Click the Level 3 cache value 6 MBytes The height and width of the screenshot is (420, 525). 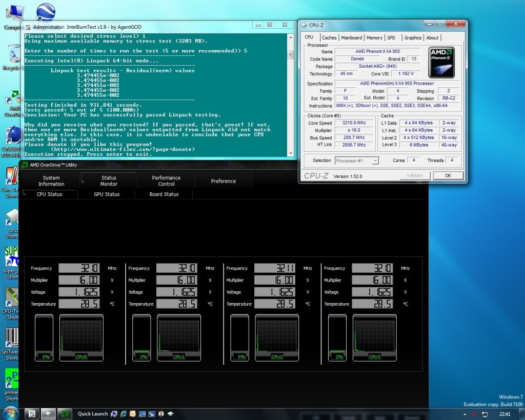pos(418,145)
